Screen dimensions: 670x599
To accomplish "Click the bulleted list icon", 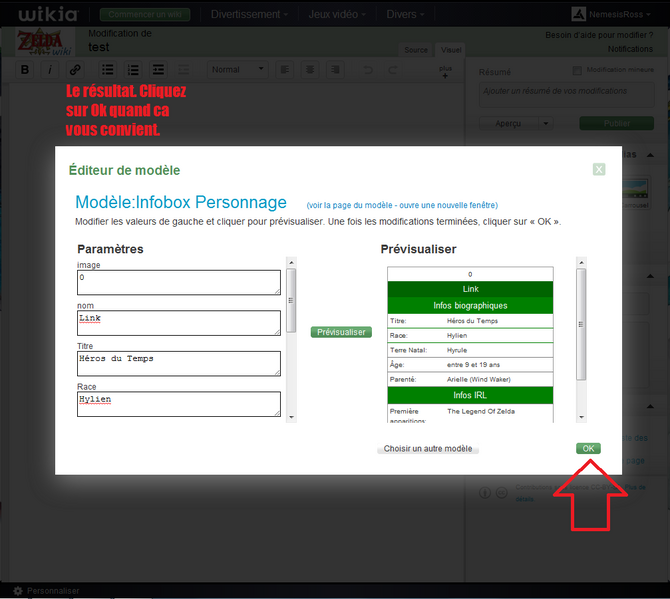I will tap(108, 70).
